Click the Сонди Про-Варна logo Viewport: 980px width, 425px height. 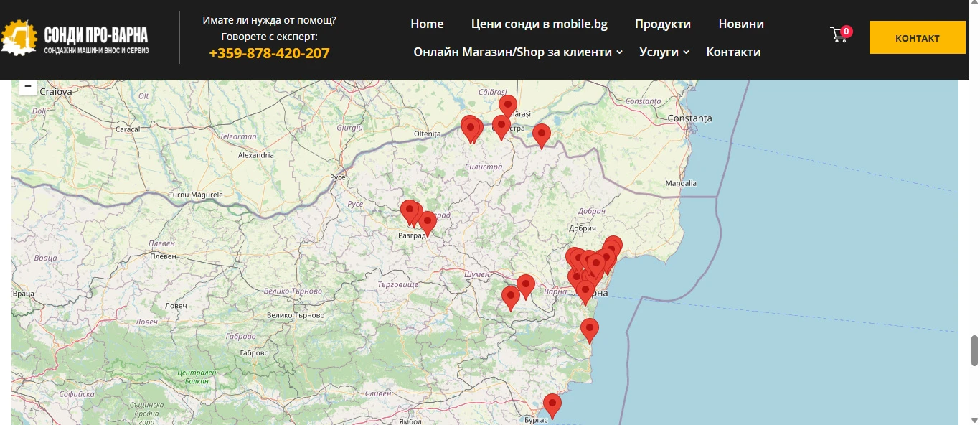[76, 38]
